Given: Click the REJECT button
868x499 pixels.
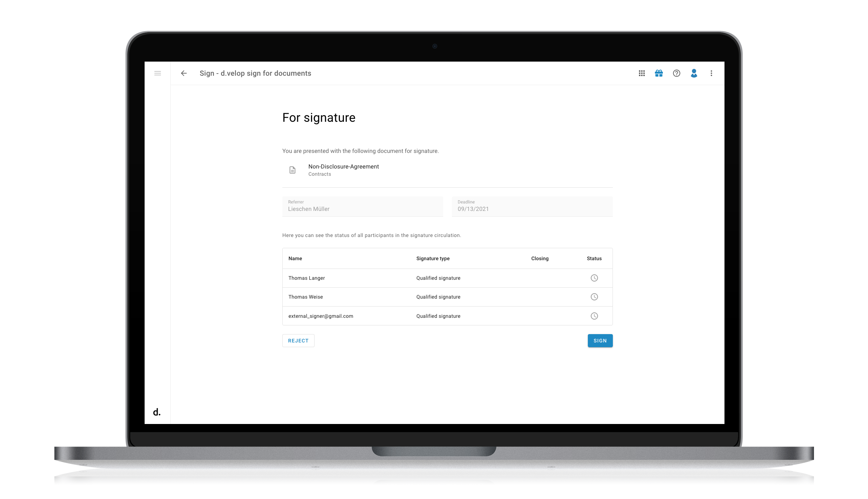Looking at the screenshot, I should pos(298,340).
